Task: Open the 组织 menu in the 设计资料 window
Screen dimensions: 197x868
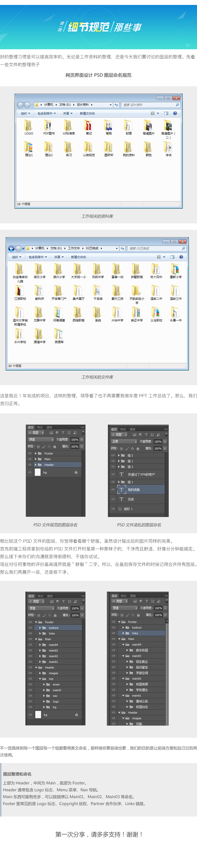Action: tap(25, 114)
